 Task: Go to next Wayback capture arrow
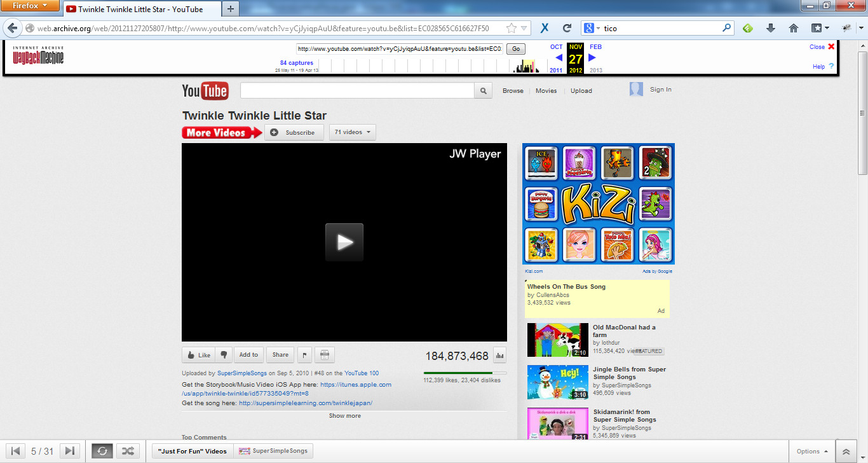tap(592, 58)
